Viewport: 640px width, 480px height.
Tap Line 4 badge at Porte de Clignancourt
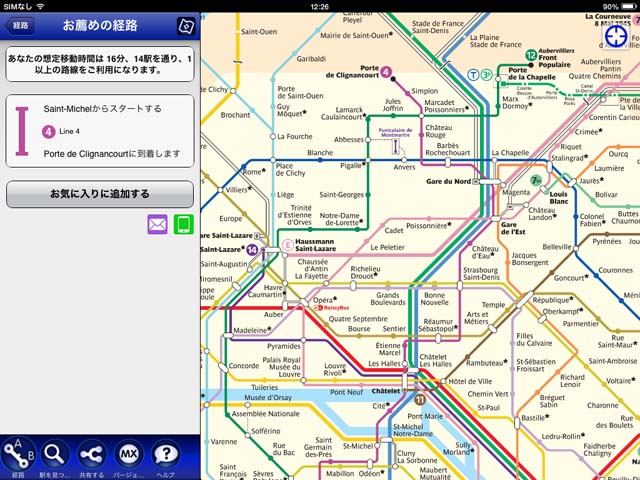pyautogui.click(x=386, y=72)
